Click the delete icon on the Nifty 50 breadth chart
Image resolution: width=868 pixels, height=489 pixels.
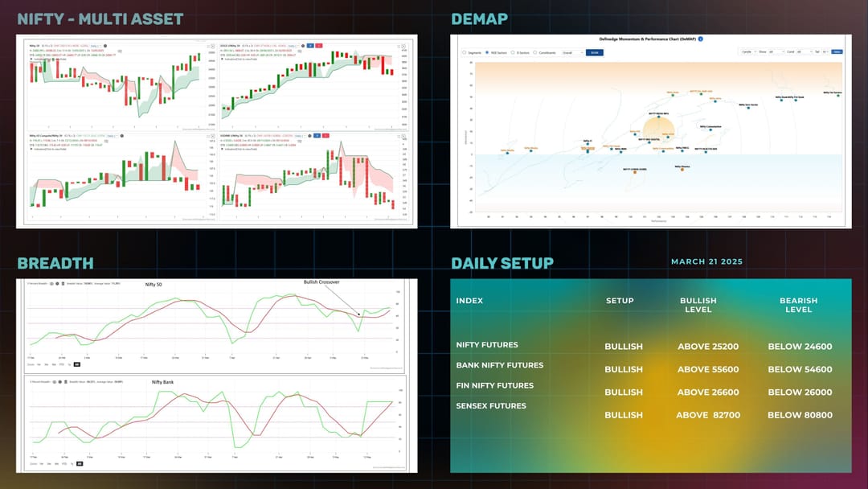click(63, 284)
